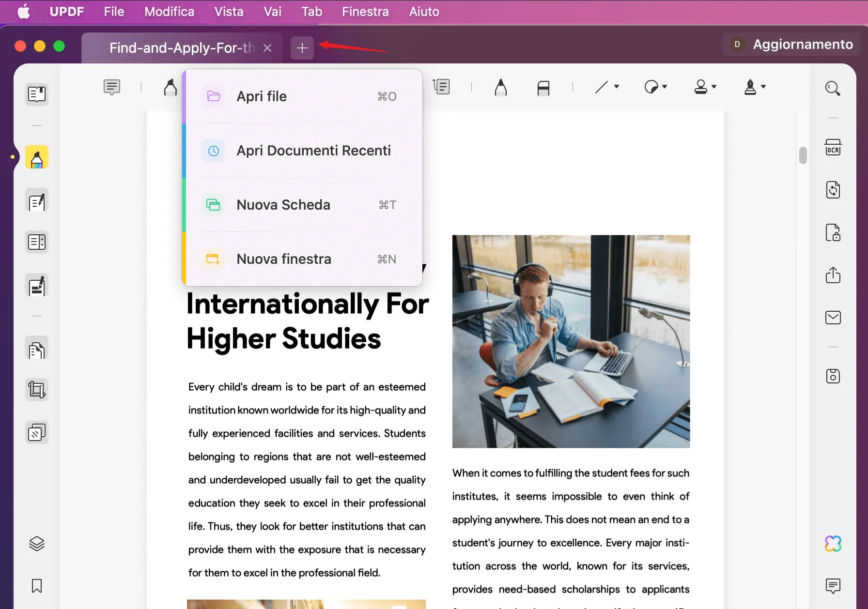
Task: Open the search magnifier icon
Action: 833,88
